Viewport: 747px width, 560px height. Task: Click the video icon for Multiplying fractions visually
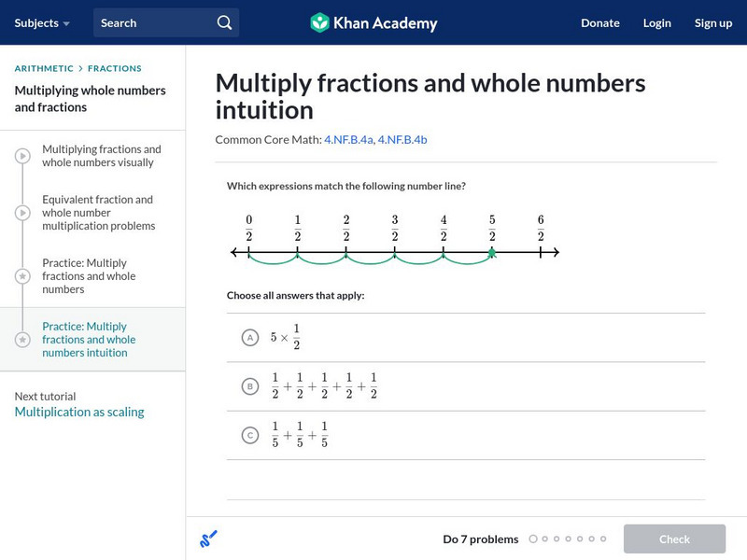(22, 156)
